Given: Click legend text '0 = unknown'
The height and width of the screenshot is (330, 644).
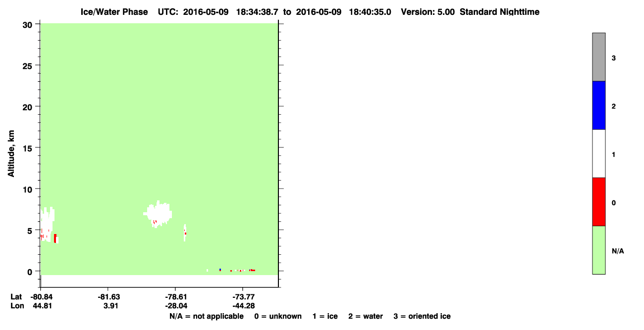Looking at the screenshot, I should pyautogui.click(x=278, y=316).
